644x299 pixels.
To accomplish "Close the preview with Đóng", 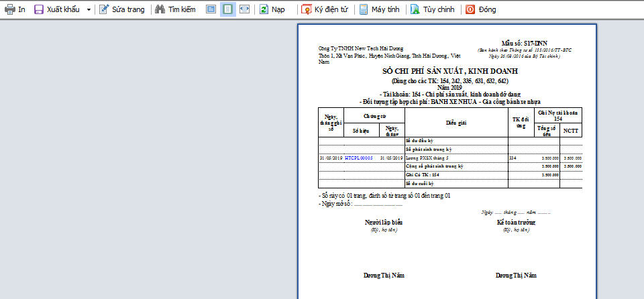I will point(480,10).
